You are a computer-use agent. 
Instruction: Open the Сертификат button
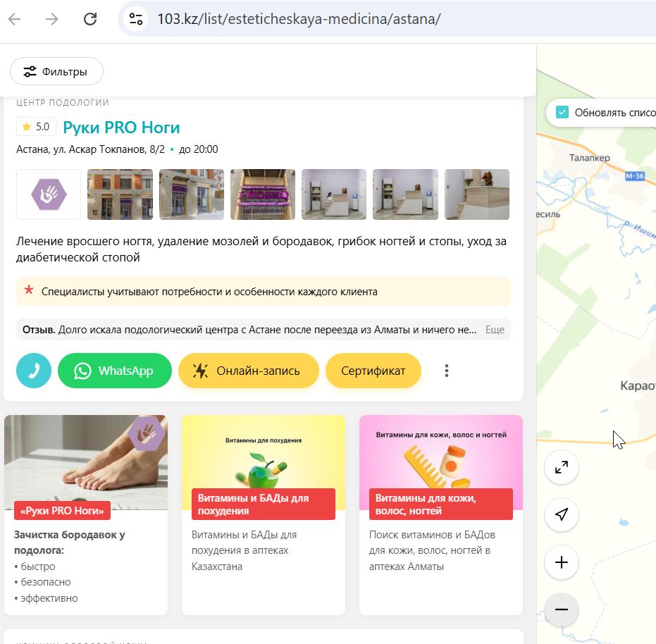click(373, 371)
